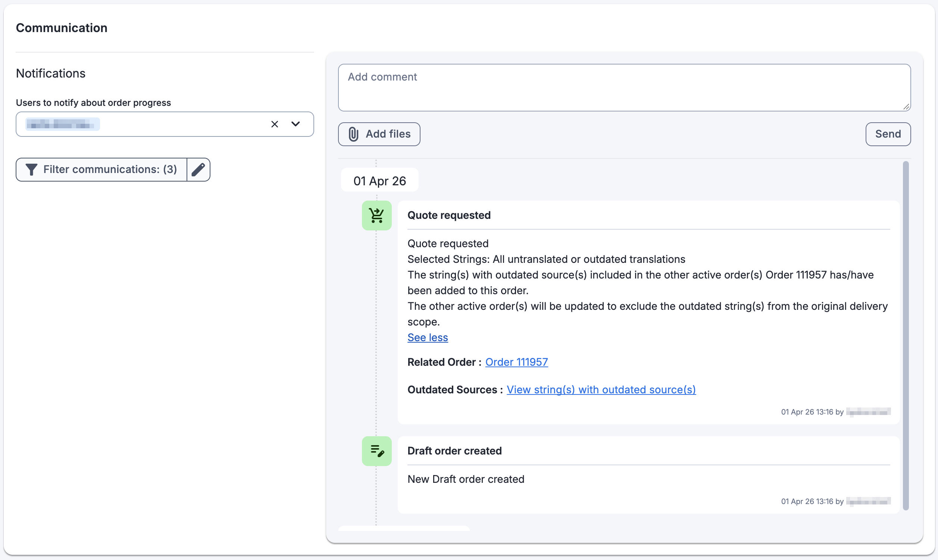
Task: Click the Quote requested cart icon
Action: [x=376, y=215]
